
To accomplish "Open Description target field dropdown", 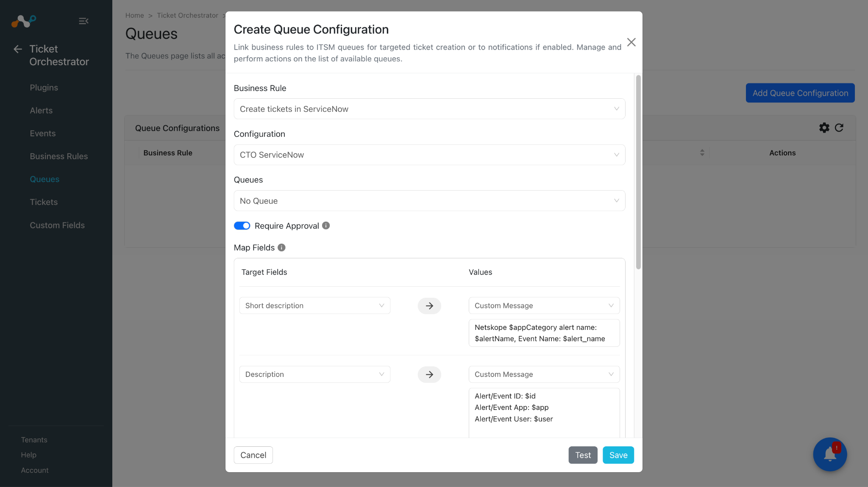I will 315,374.
